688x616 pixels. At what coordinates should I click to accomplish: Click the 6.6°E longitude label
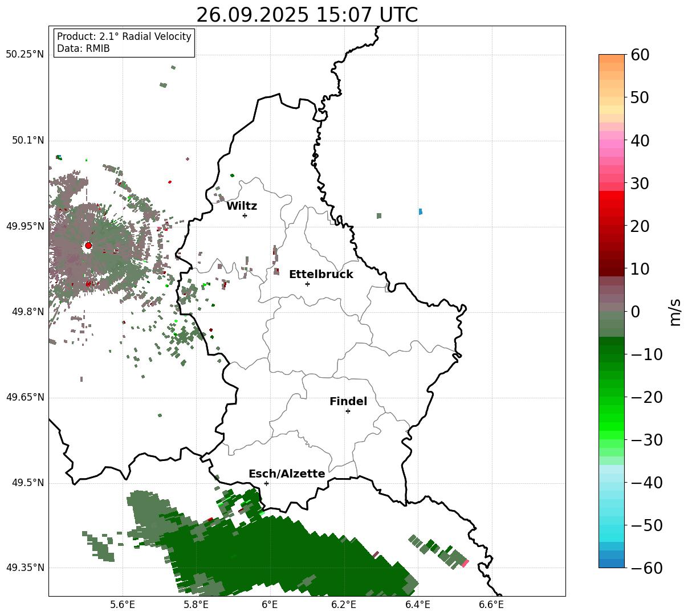[491, 605]
